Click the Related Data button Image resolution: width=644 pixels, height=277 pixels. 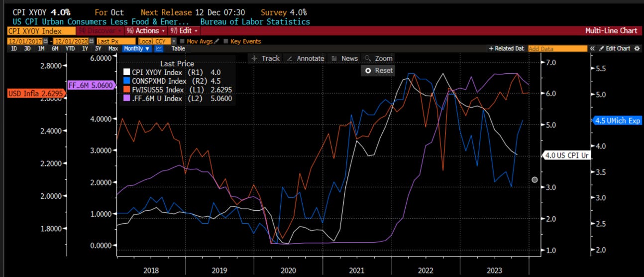tap(507, 49)
